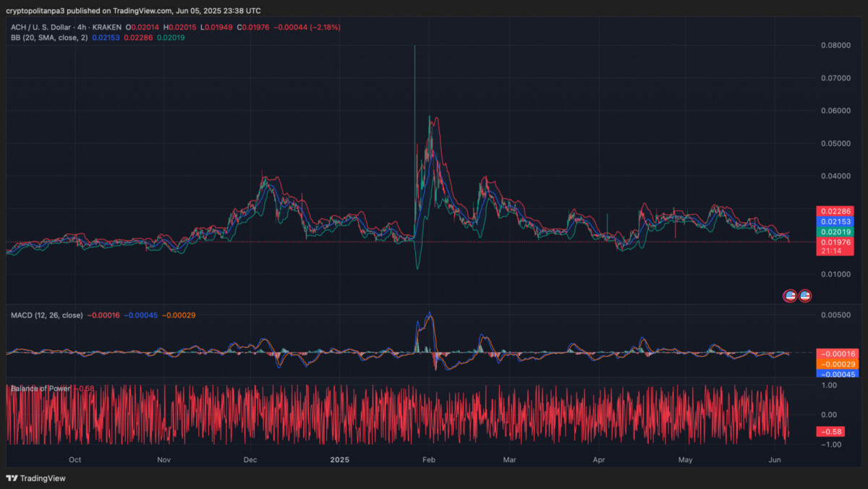The image size is (868, 489).
Task: Select the Balance of Power indicator label
Action: [x=41, y=388]
